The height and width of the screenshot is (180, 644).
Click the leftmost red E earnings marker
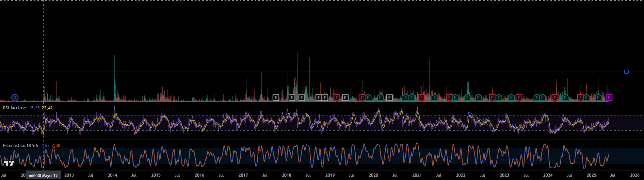(x=337, y=98)
